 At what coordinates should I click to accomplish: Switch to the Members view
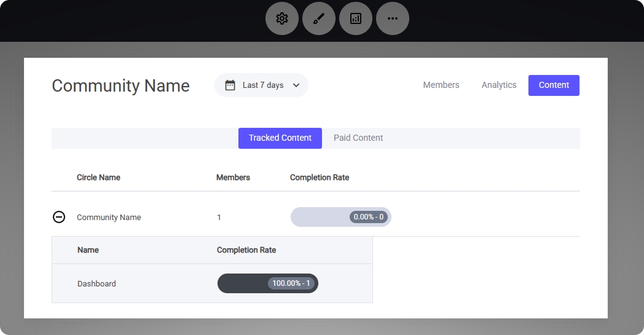441,85
